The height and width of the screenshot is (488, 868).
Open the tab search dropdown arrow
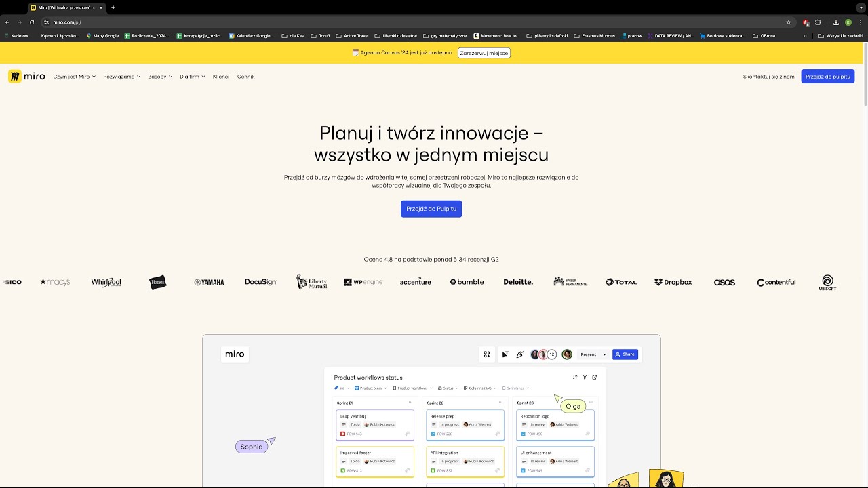pos(861,7)
